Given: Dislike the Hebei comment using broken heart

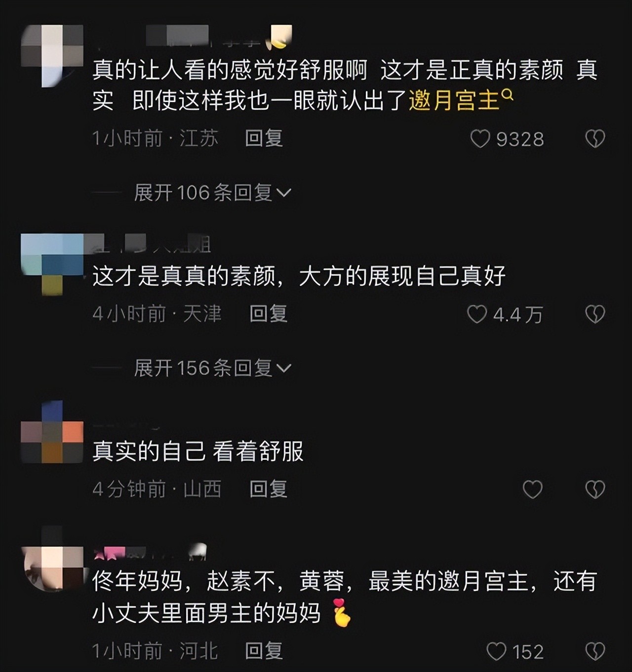Looking at the screenshot, I should (x=595, y=652).
